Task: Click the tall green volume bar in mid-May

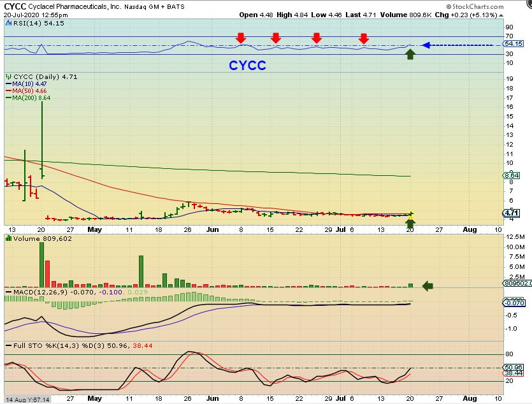Action: click(141, 271)
